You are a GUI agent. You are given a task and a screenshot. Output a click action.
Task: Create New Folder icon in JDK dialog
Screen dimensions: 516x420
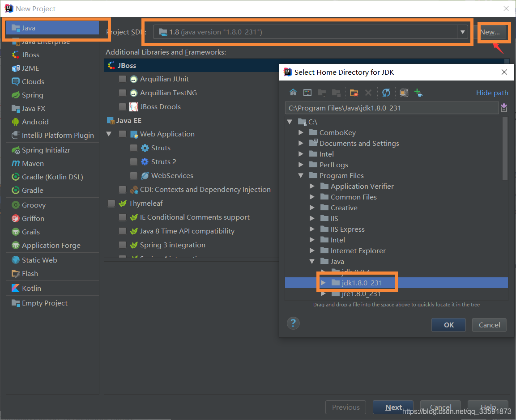click(354, 93)
